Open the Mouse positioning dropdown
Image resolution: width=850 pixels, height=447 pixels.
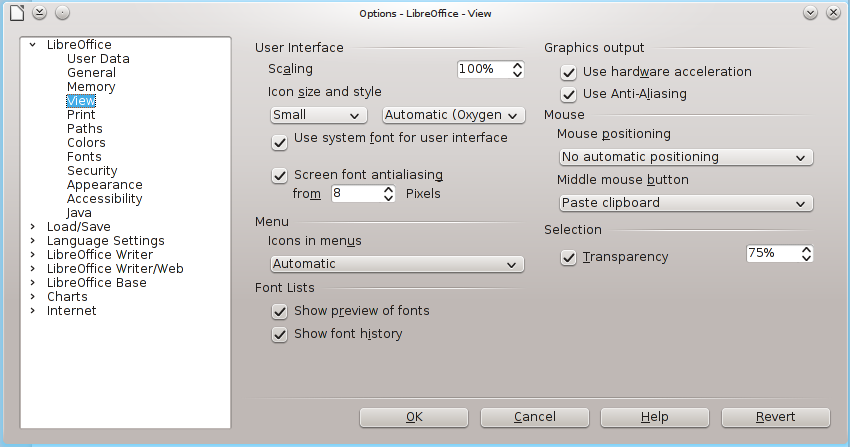(x=686, y=157)
